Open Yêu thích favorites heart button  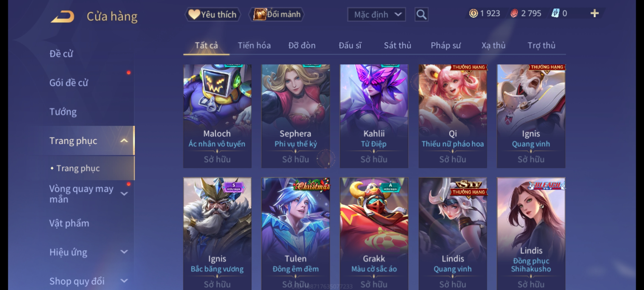coord(213,15)
